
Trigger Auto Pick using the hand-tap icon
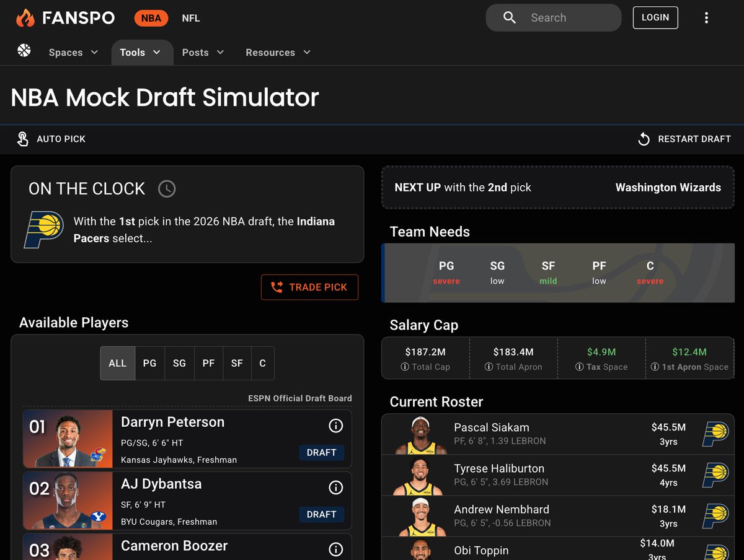pyautogui.click(x=23, y=139)
